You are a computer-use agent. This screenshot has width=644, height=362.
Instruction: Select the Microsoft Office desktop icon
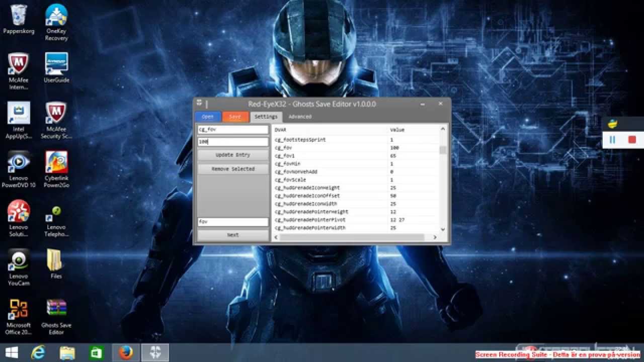(x=19, y=317)
